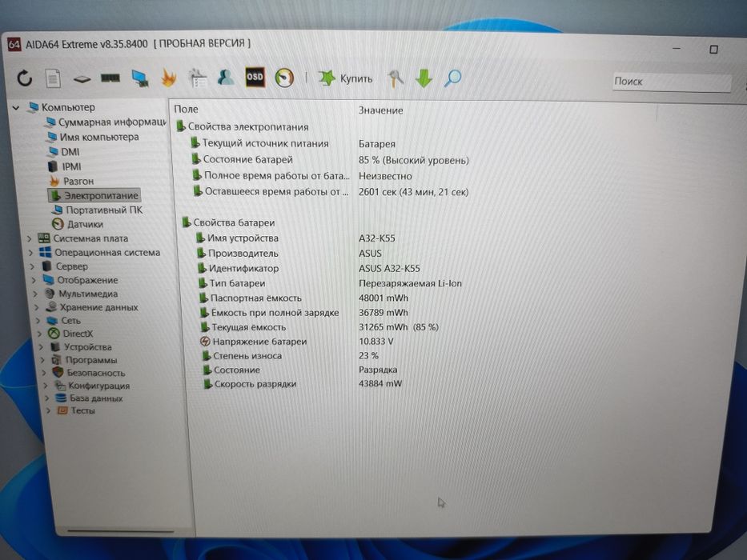Click the user profile toolbar icon

tap(226, 77)
